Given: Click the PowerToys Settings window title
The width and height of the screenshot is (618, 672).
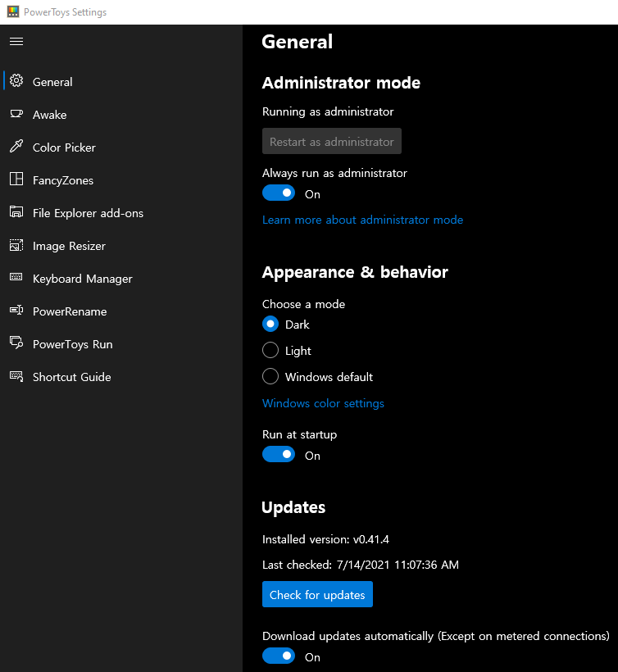Looking at the screenshot, I should click(65, 12).
